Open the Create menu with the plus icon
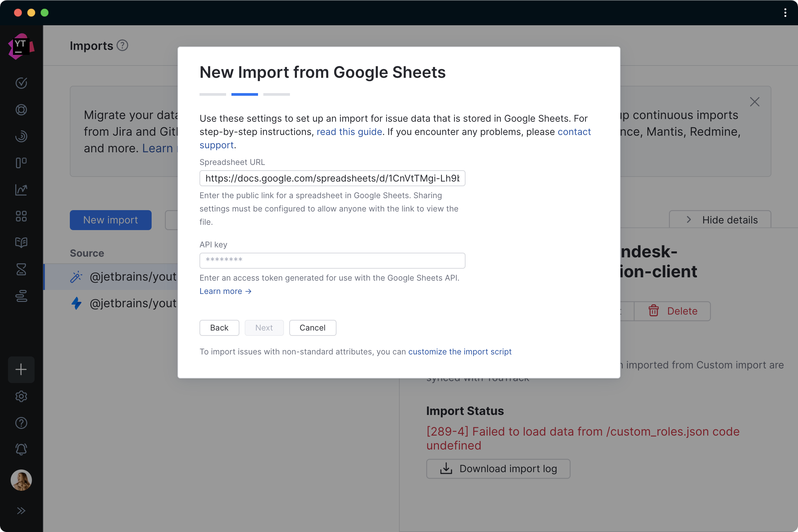The image size is (798, 532). point(21,369)
